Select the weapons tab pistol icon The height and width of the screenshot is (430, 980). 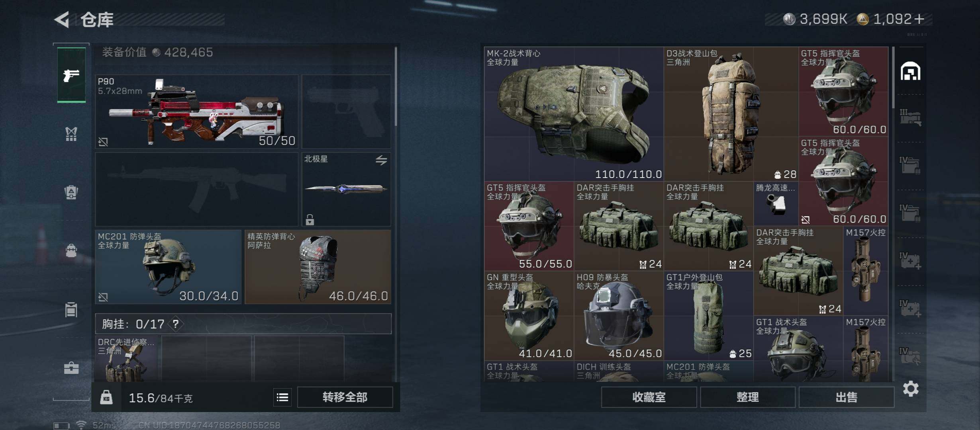[71, 75]
